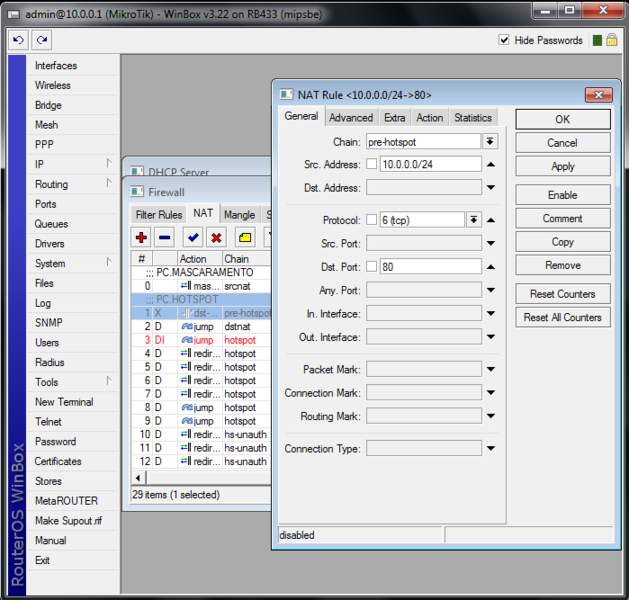Screen dimensions: 629x600
Task: Click masquerade action icon in rule 0
Action: [x=186, y=286]
